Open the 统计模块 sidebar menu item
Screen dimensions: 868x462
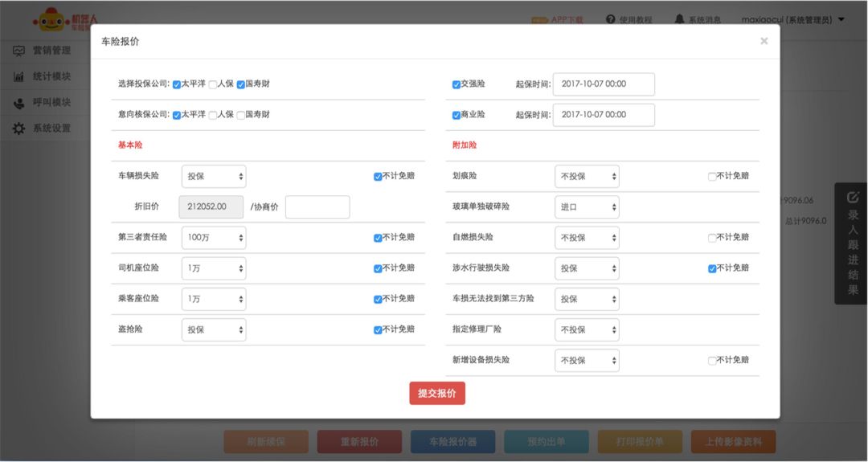point(51,77)
